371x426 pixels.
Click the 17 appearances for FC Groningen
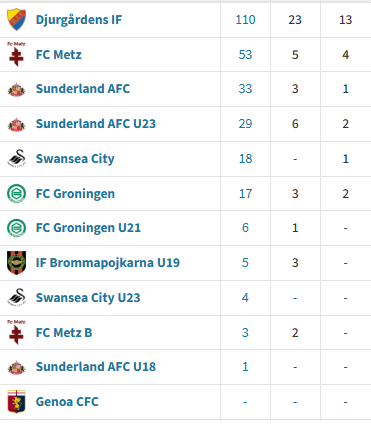pos(245,194)
